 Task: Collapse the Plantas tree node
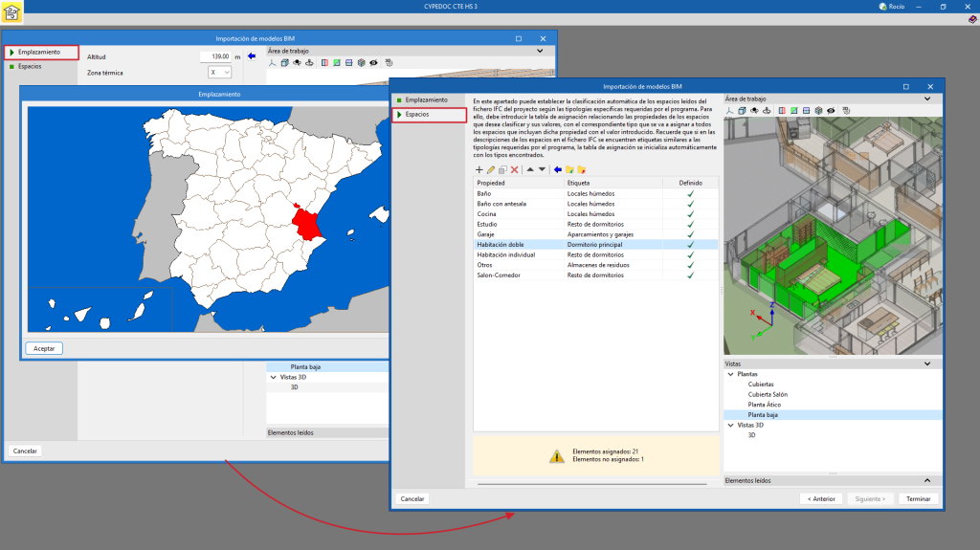(x=730, y=374)
